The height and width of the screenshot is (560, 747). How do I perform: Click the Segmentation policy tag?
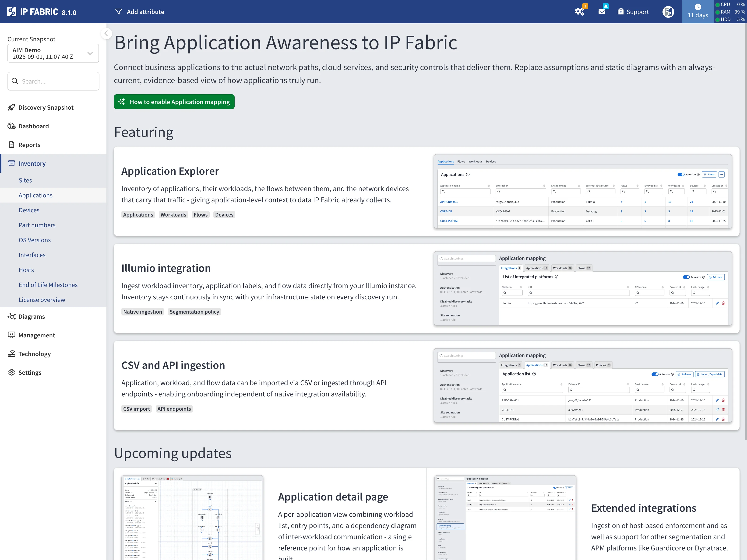(194, 311)
